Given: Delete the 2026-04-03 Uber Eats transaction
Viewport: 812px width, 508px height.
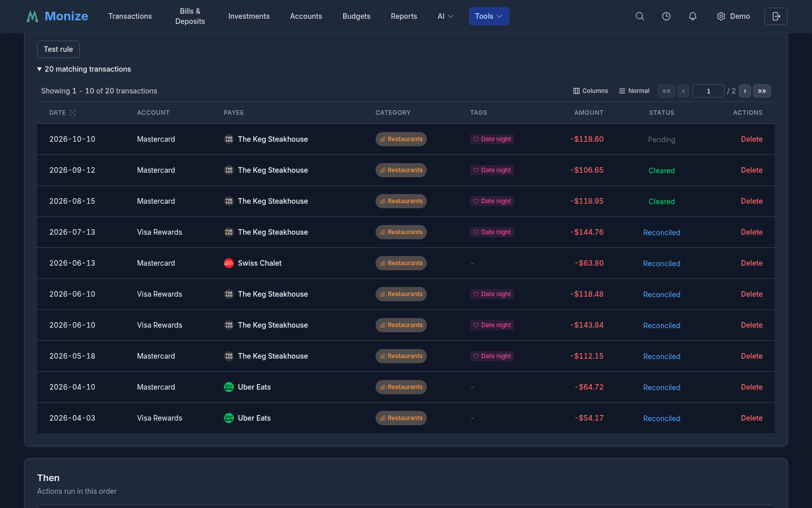Looking at the screenshot, I should 752,418.
